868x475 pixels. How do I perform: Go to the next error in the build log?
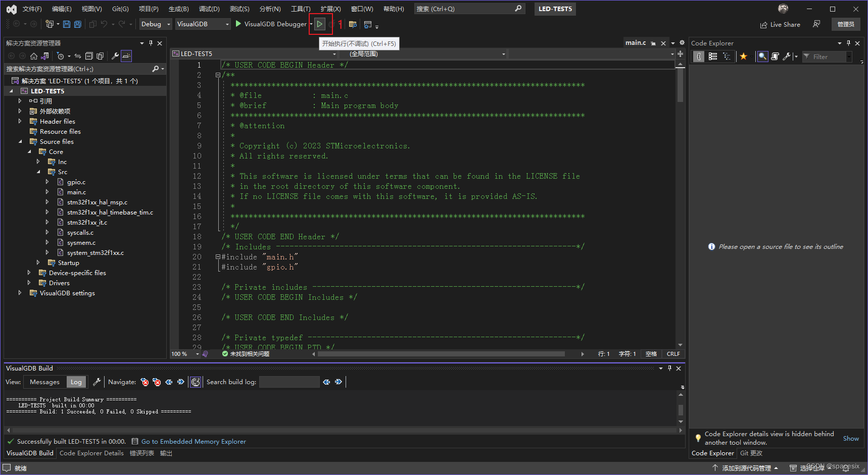(157, 382)
